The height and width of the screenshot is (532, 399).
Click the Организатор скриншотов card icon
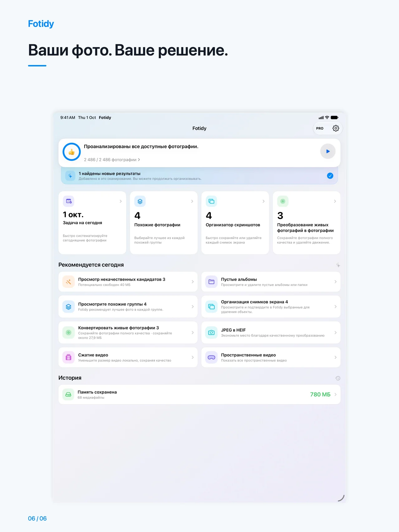tap(211, 201)
